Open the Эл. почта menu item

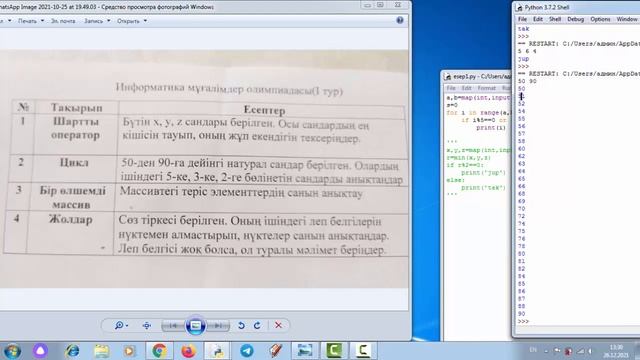pos(63,21)
